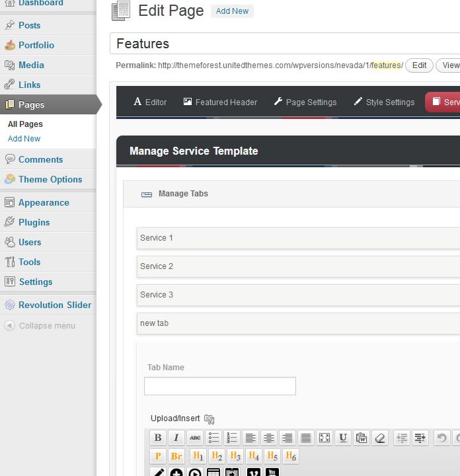
Task: Click the Tab Name input field
Action: point(219,386)
